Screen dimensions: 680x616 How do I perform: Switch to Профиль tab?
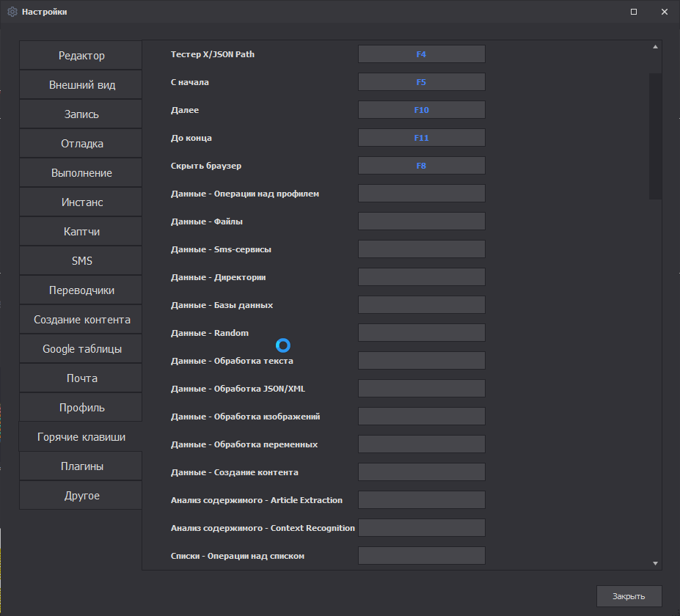point(81,408)
